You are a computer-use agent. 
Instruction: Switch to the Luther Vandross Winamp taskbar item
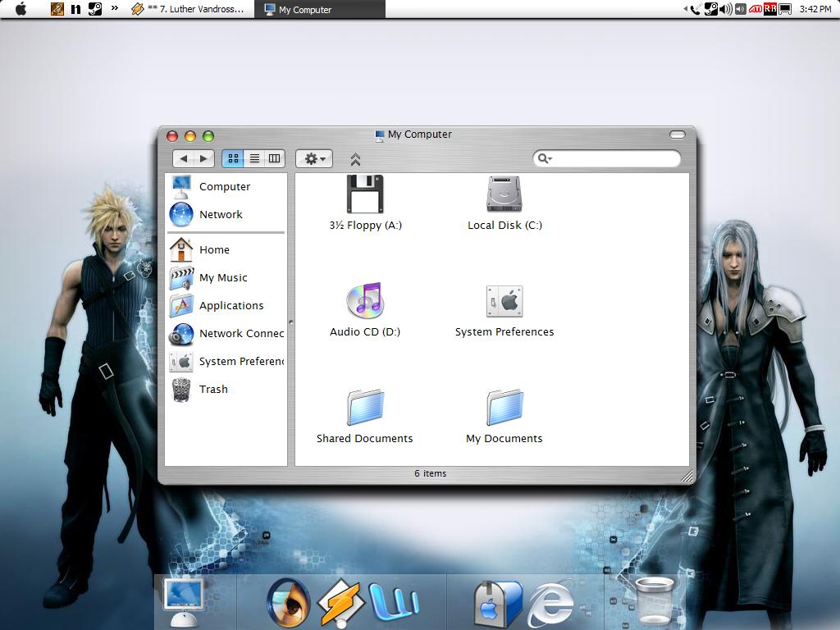[x=188, y=9]
